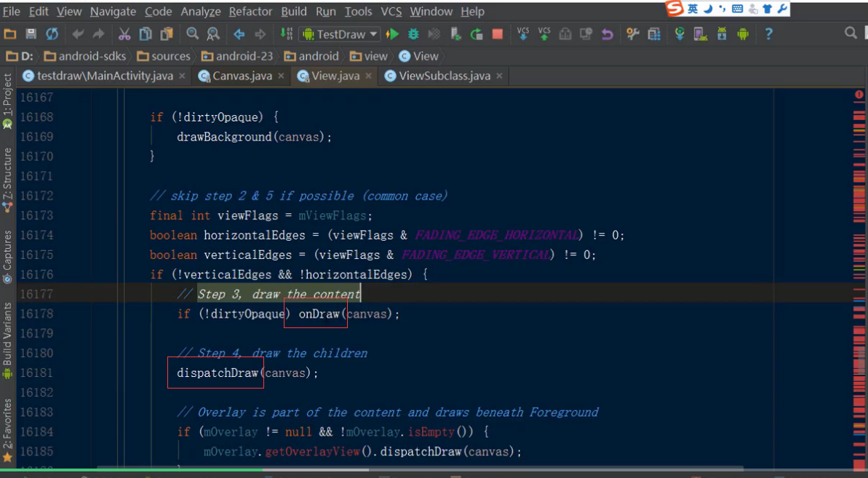The image size is (868, 478).
Task: Click the Synchronize refresh icon
Action: point(52,34)
